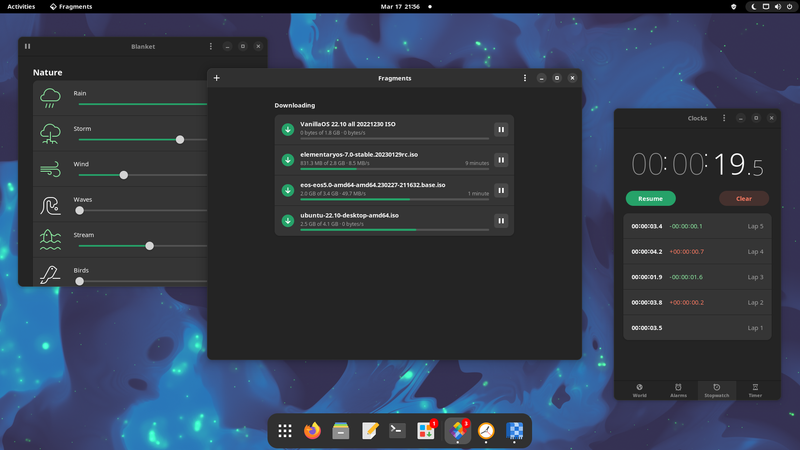Add a new torrent in Fragments
This screenshot has height=450, width=800.
pos(216,78)
